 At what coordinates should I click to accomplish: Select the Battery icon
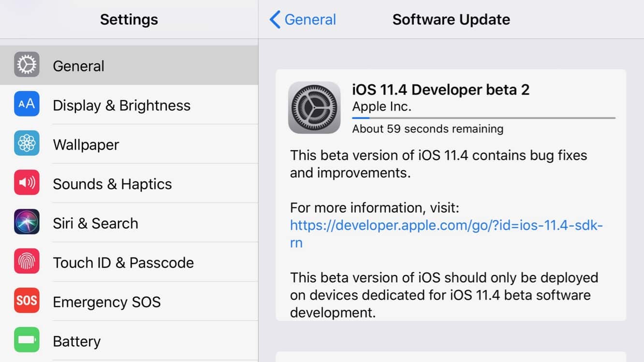pos(27,340)
